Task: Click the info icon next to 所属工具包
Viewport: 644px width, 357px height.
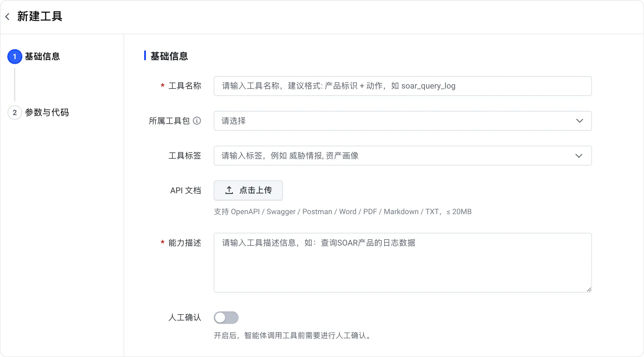Action: 197,121
